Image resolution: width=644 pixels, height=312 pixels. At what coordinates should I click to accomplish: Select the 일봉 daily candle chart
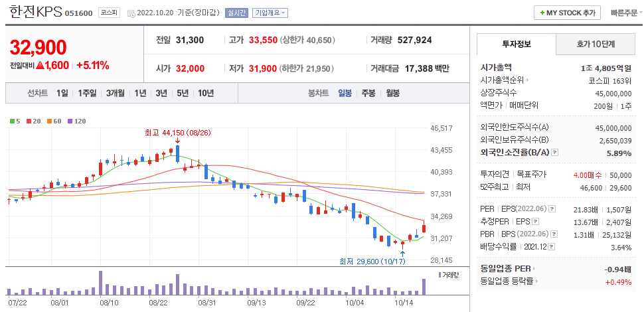tap(345, 93)
